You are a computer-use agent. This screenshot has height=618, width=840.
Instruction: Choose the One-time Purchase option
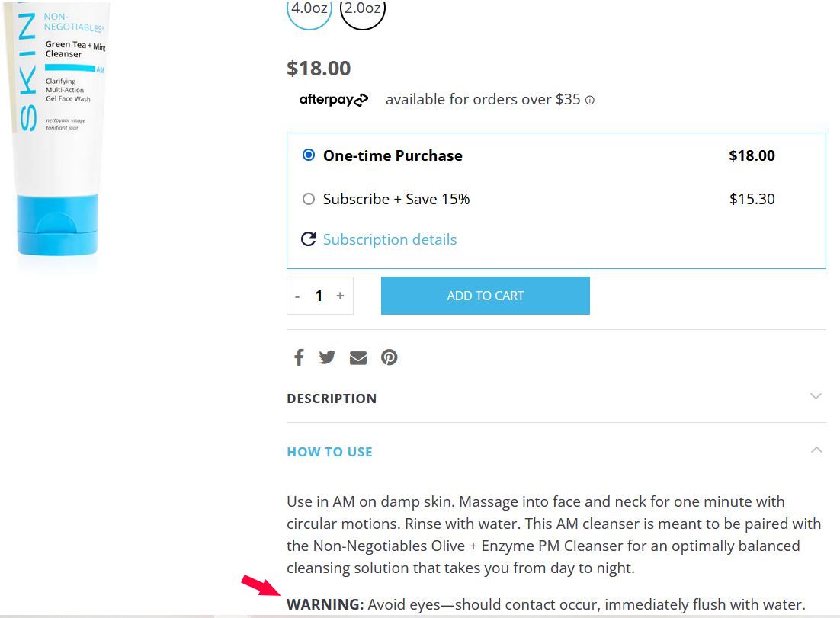[308, 155]
